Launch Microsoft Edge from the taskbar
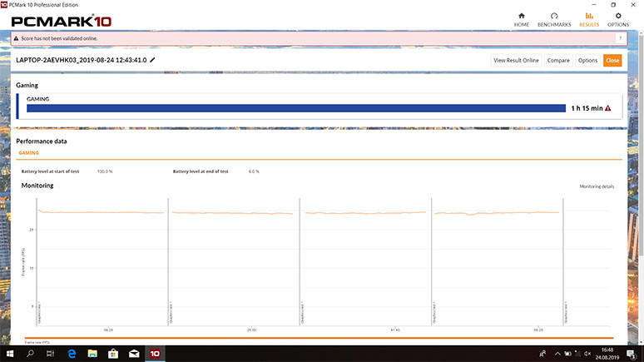This screenshot has width=644, height=362. click(72, 354)
